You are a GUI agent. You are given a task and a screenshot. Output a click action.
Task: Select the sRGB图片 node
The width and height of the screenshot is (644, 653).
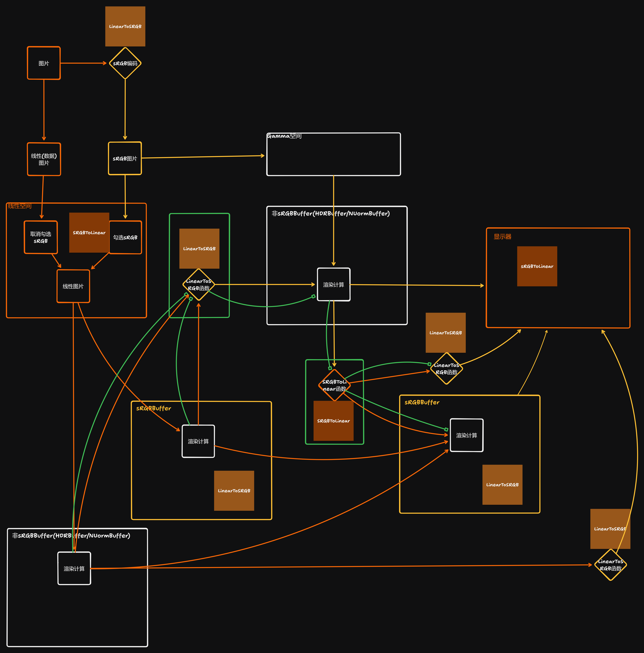pyautogui.click(x=125, y=158)
